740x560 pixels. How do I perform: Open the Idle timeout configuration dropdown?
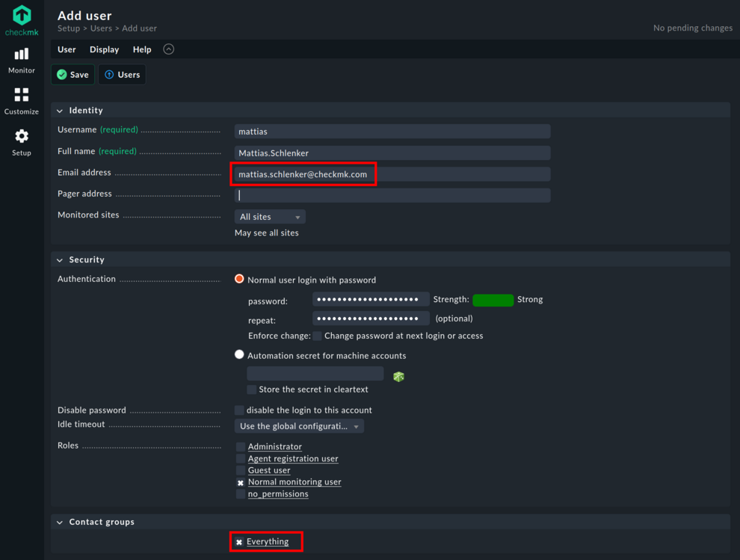click(x=299, y=425)
